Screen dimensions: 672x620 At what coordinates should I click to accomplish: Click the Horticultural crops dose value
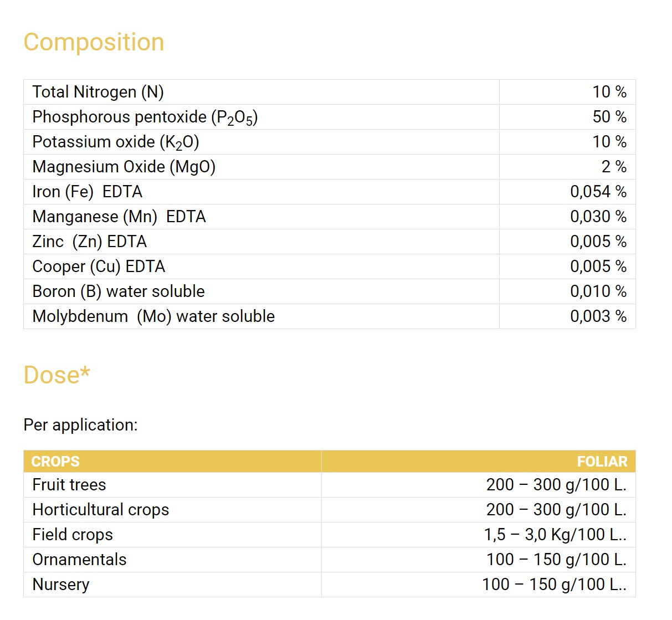556,510
